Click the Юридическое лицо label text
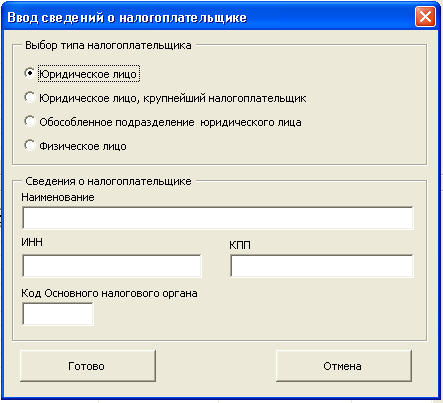This screenshot has height=403, width=443. pyautogui.click(x=88, y=74)
